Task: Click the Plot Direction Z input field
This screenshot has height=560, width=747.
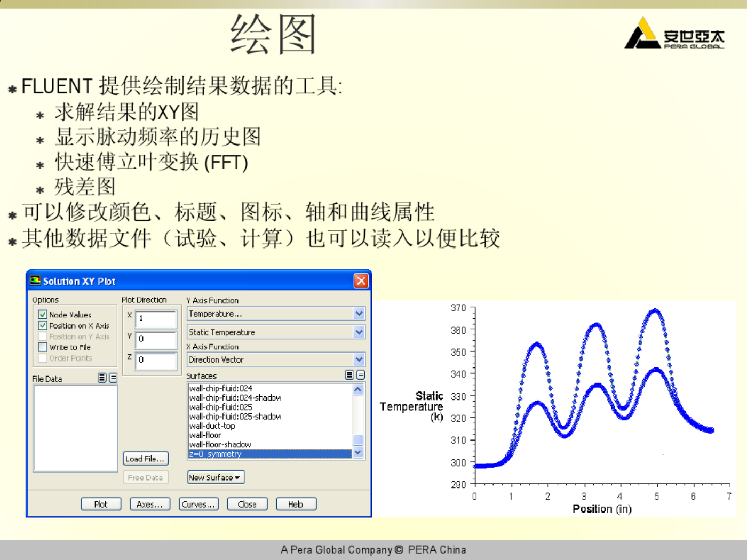Action: (x=156, y=361)
